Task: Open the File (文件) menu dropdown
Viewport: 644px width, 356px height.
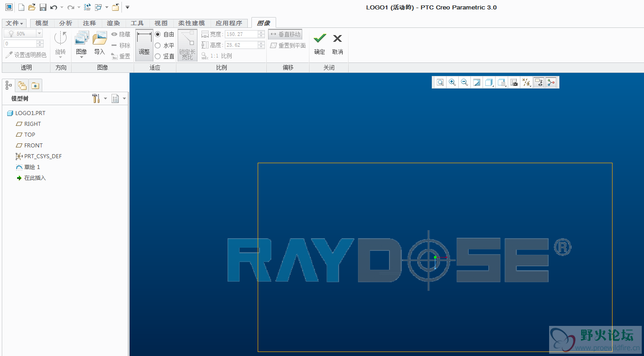Action: pyautogui.click(x=14, y=23)
